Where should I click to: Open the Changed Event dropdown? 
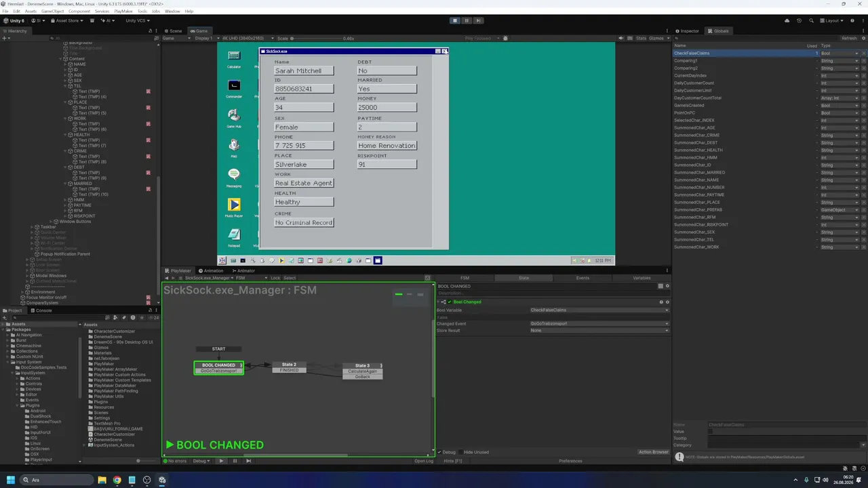599,323
